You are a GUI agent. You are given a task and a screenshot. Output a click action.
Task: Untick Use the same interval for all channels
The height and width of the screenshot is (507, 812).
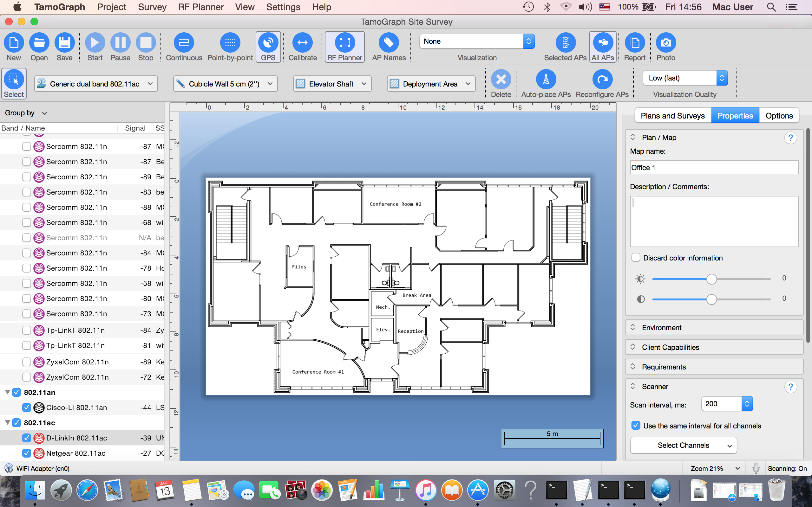tap(636, 426)
